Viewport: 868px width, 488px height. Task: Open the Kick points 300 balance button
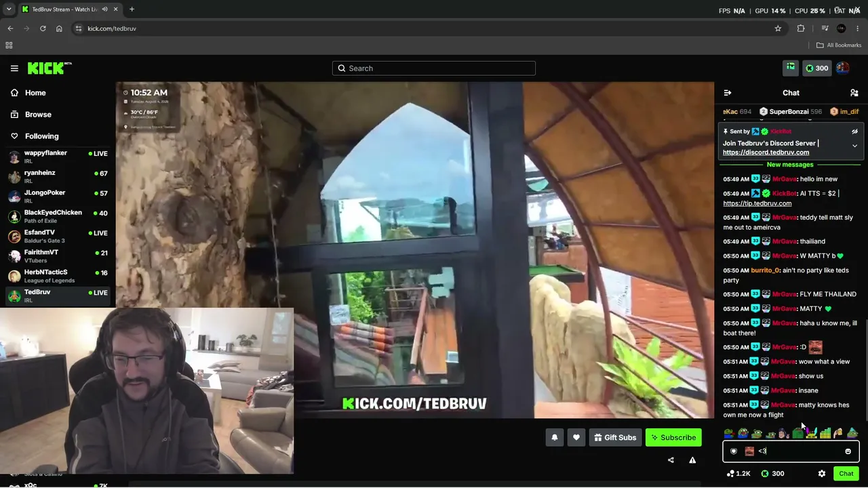(816, 68)
